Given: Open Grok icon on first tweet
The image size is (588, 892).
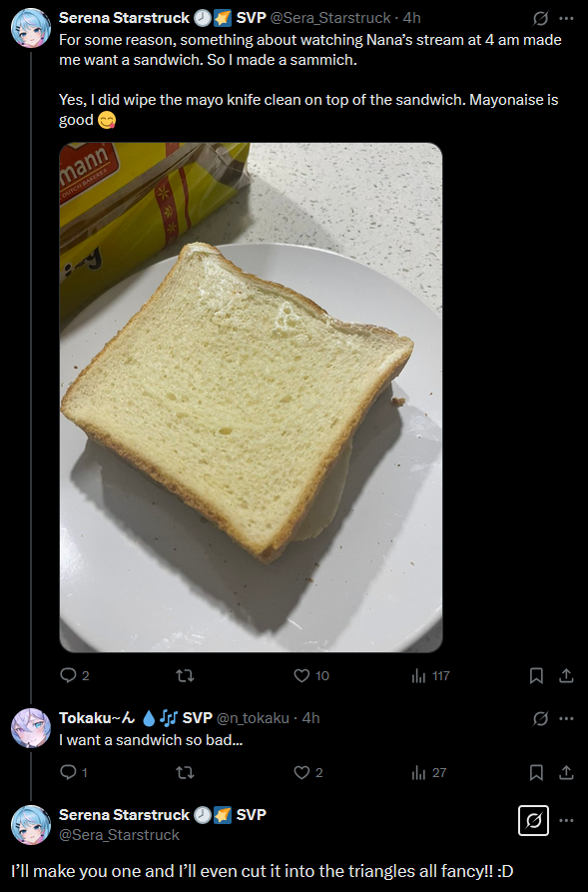Looking at the screenshot, I should click(x=540, y=18).
